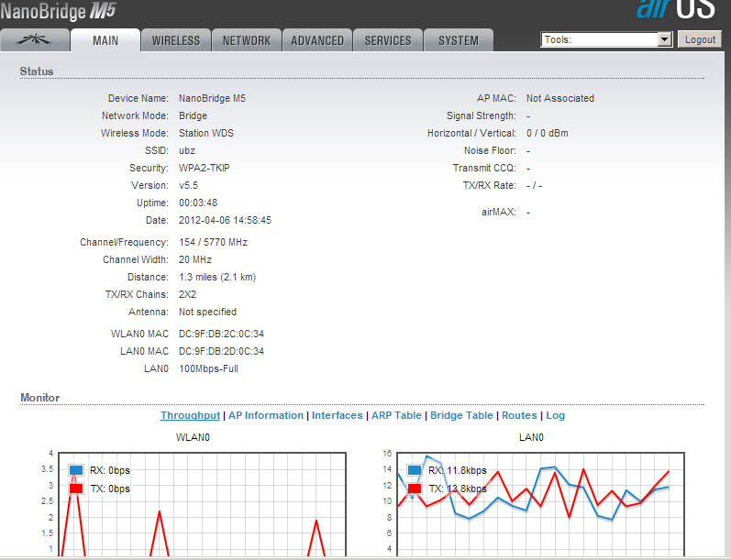This screenshot has width=731, height=560.
Task: Select TX/RX Chains value '2X2'
Action: [x=187, y=294]
